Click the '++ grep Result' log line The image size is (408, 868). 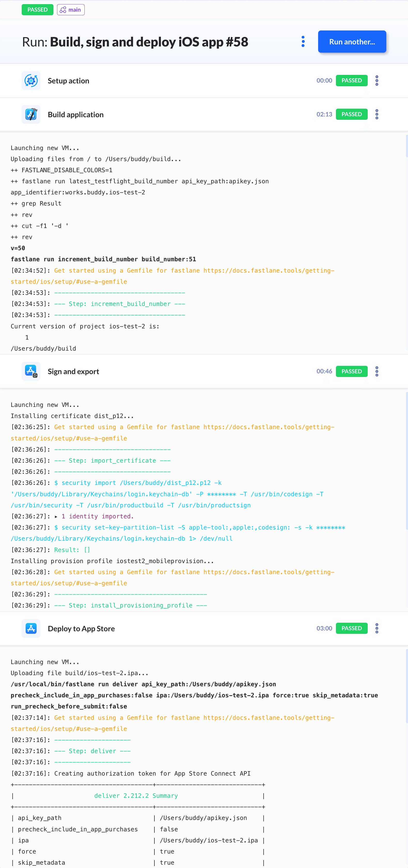36,203
